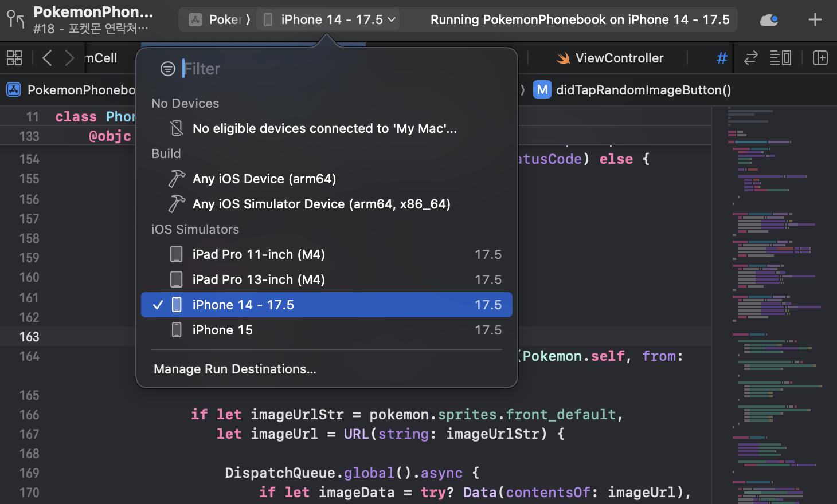Open the Xcode Cloud status icon
This screenshot has width=837, height=504.
coord(768,20)
